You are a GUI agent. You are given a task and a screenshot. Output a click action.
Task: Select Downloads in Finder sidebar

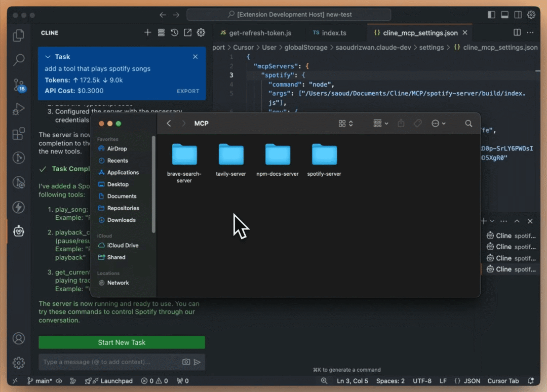pos(122,220)
